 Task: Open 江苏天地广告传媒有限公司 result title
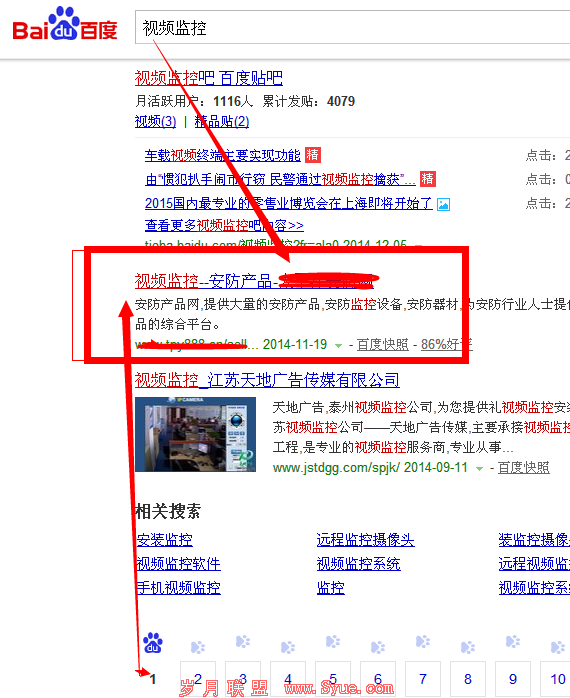(267, 380)
